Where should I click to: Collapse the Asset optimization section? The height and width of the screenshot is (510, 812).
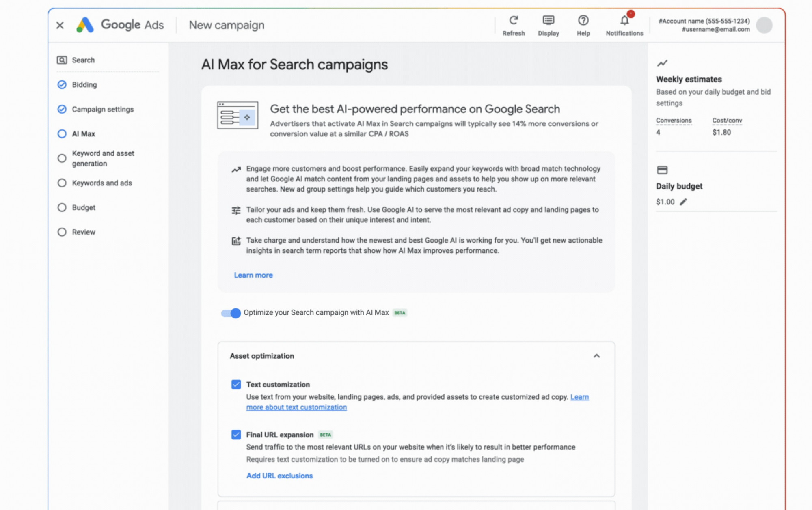[x=596, y=356]
